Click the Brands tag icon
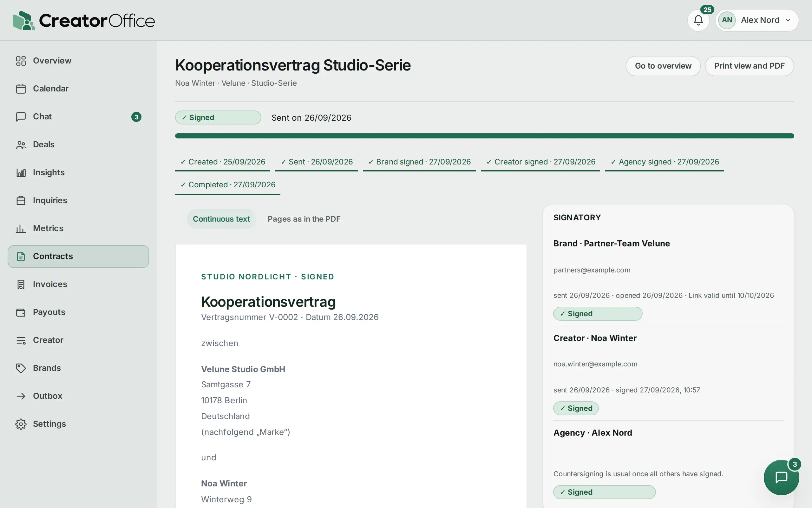The image size is (812, 508). pos(21,368)
